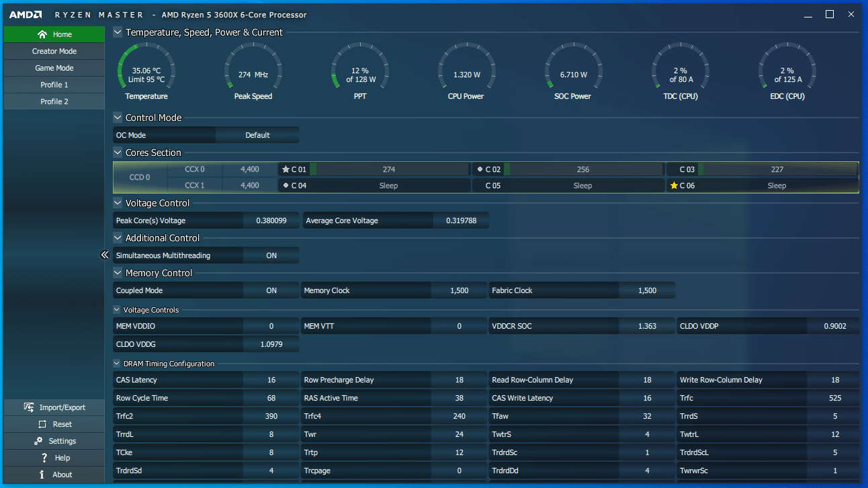
Task: Click the Twr value 24
Action: point(460,434)
